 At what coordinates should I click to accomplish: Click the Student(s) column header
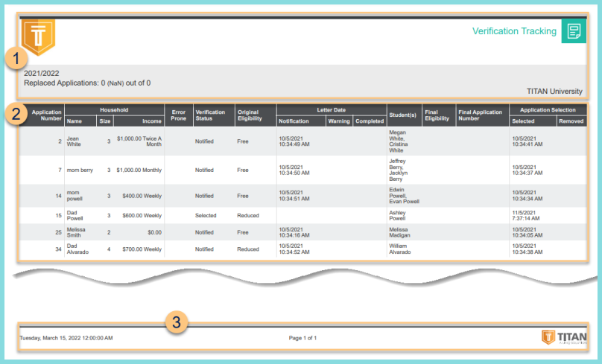pyautogui.click(x=403, y=115)
